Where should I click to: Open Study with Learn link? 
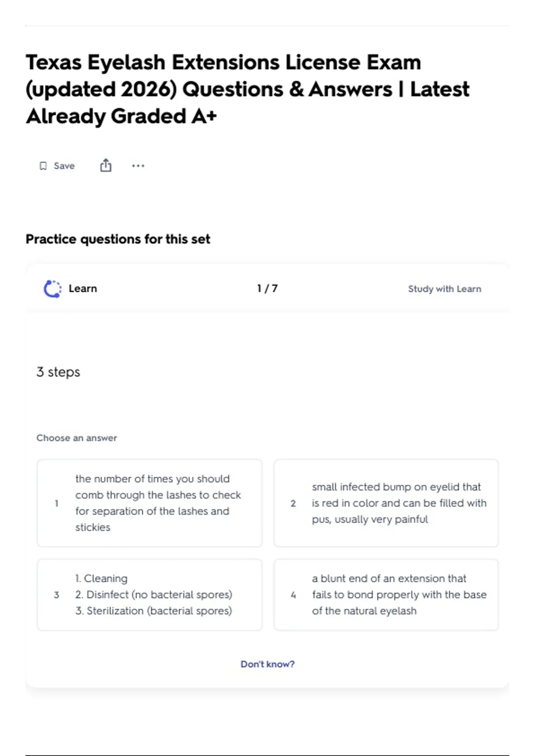tap(445, 289)
